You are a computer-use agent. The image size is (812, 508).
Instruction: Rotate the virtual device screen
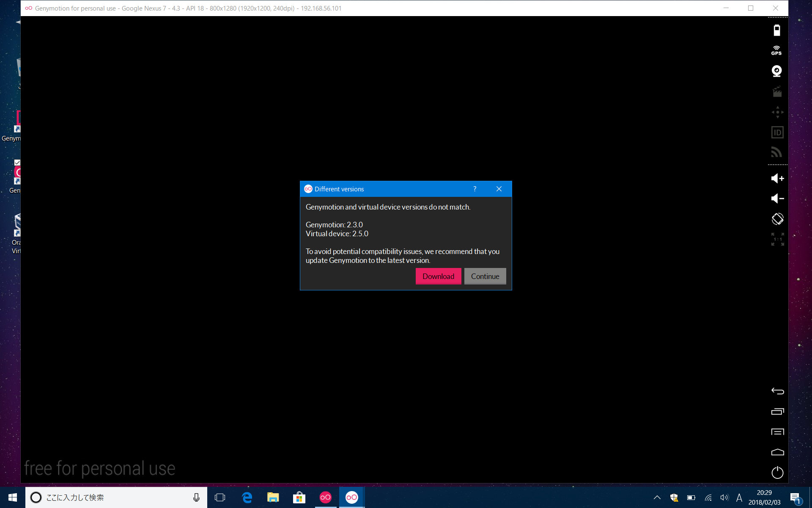point(777,219)
